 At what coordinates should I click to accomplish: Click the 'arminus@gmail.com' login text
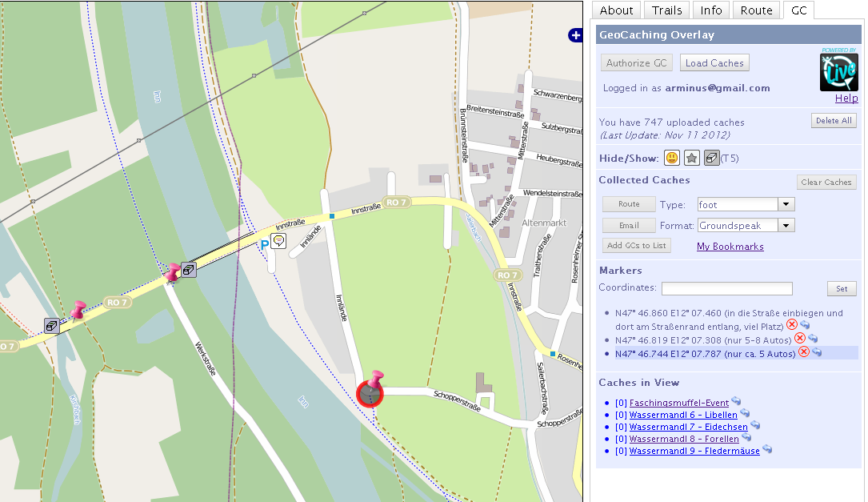pyautogui.click(x=718, y=88)
